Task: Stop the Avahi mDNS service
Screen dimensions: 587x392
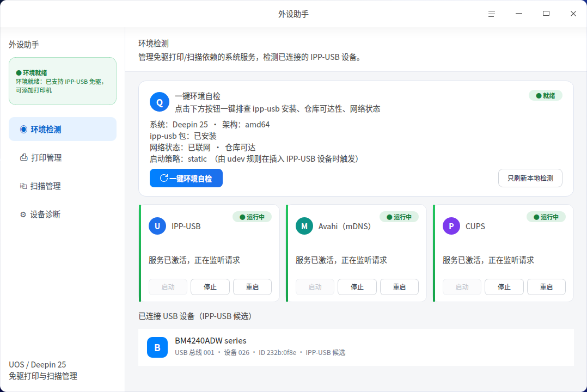Action: click(357, 287)
